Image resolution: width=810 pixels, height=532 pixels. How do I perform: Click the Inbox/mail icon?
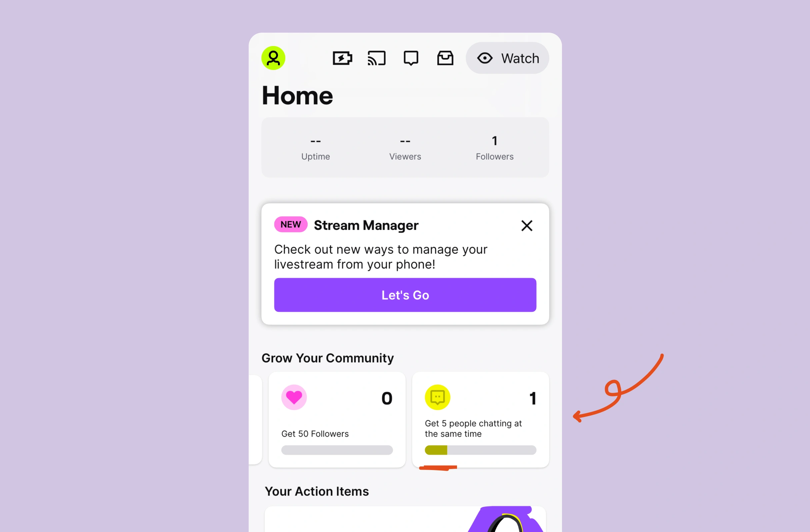[x=445, y=58]
